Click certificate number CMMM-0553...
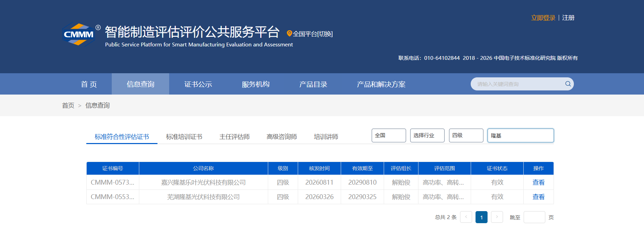 112,197
